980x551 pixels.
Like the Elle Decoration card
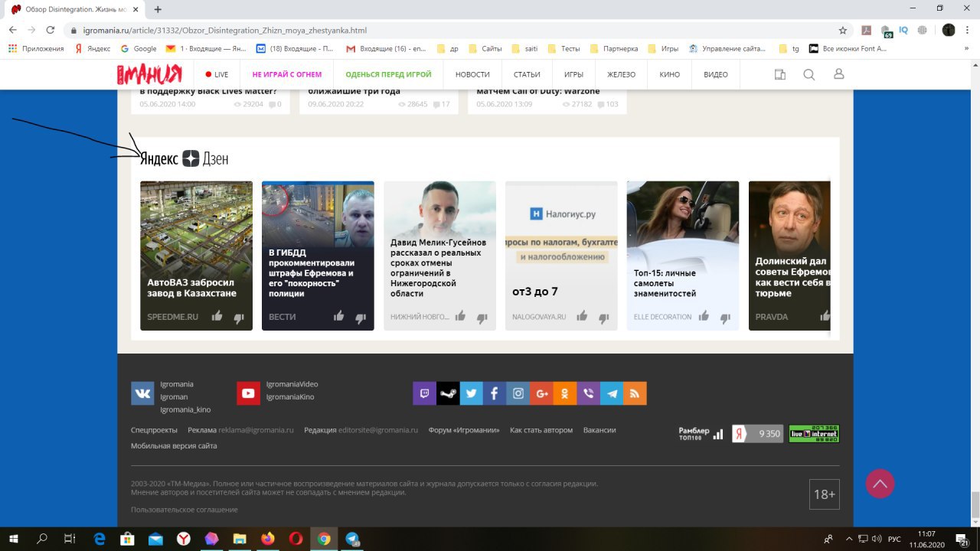pyautogui.click(x=703, y=316)
